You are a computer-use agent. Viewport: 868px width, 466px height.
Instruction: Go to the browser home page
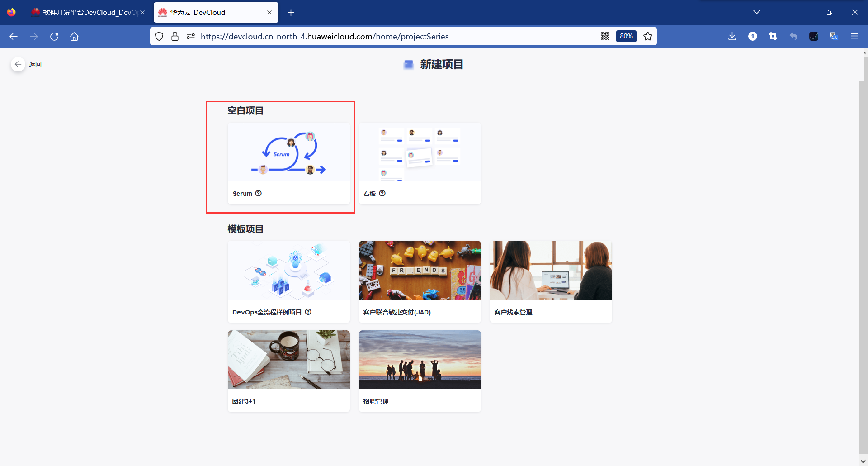click(75, 37)
